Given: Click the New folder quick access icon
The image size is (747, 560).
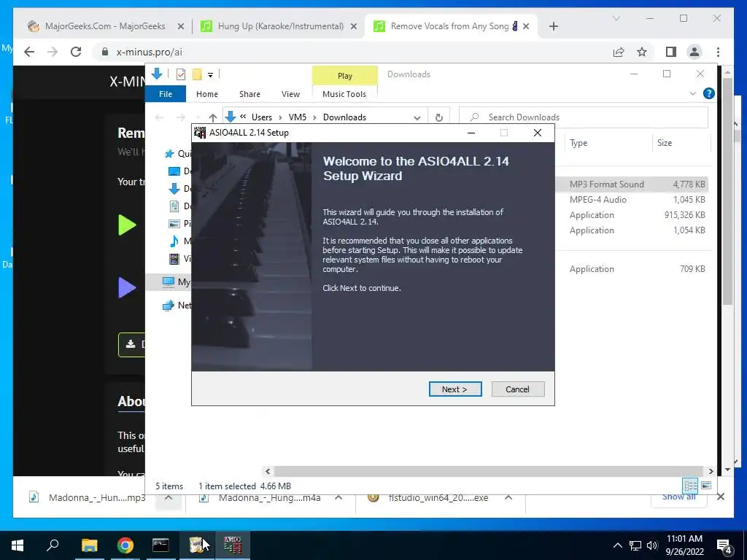Looking at the screenshot, I should pyautogui.click(x=197, y=74).
